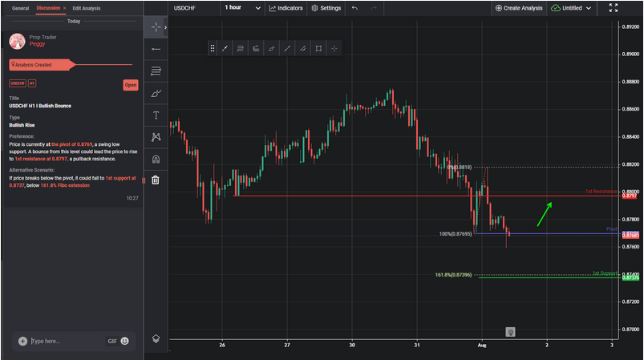Click the panel resize handle beside chat

coord(144,180)
